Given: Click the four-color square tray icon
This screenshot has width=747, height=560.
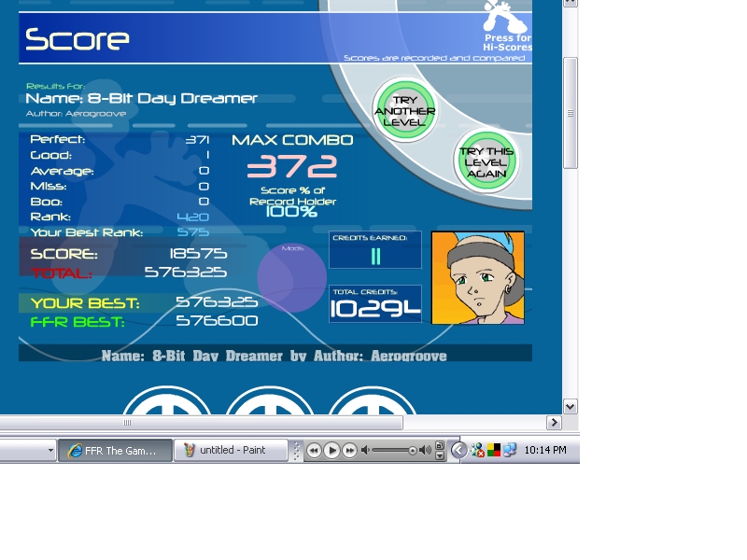Looking at the screenshot, I should 494,450.
